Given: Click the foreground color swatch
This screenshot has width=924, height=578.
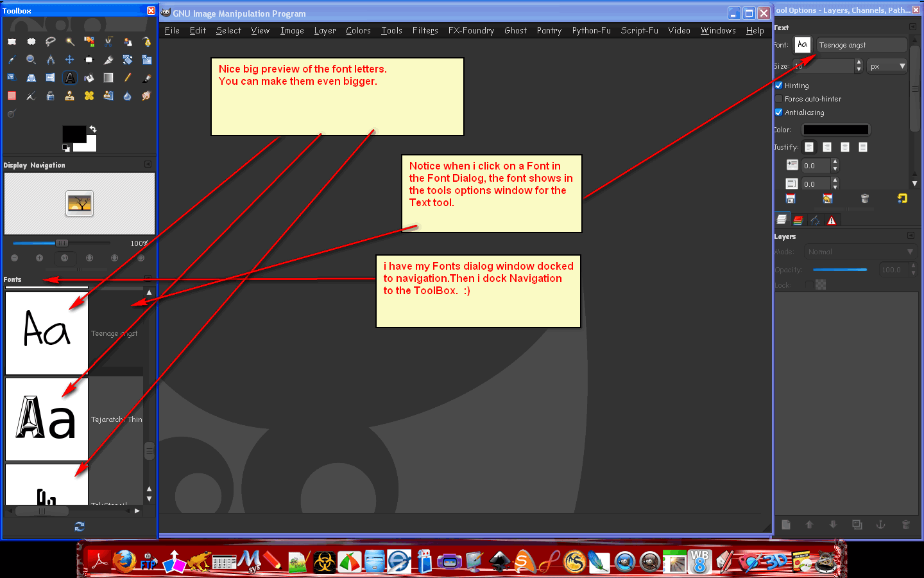Looking at the screenshot, I should [74, 134].
